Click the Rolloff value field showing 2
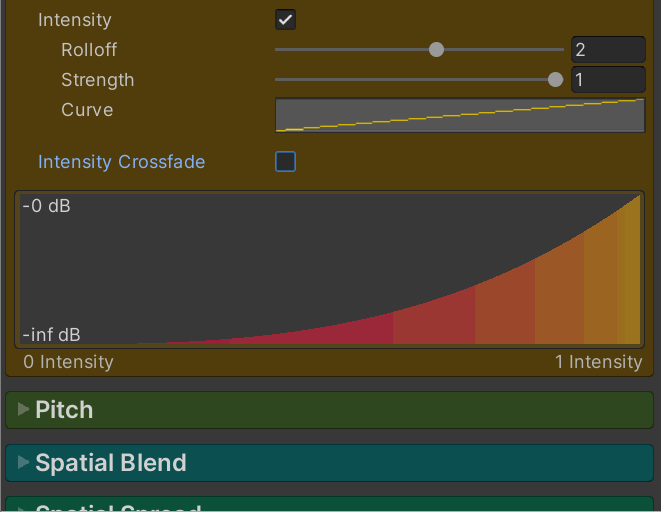661x512 pixels. click(x=608, y=50)
